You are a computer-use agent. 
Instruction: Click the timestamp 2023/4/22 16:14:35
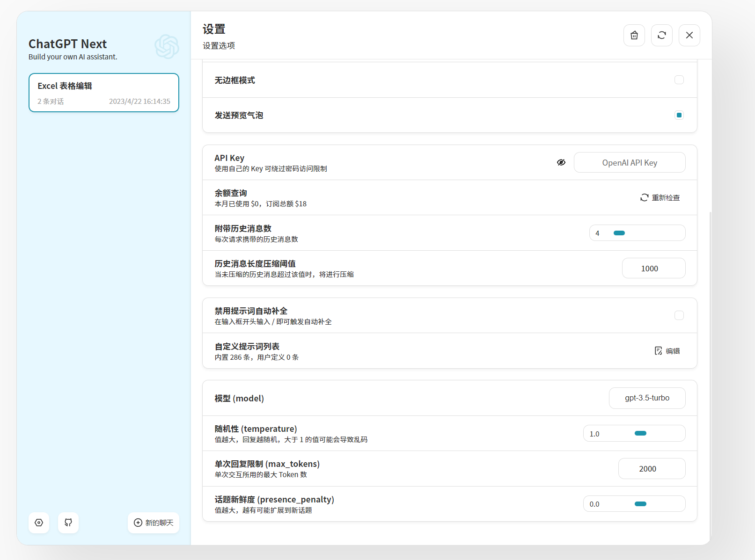pos(139,102)
